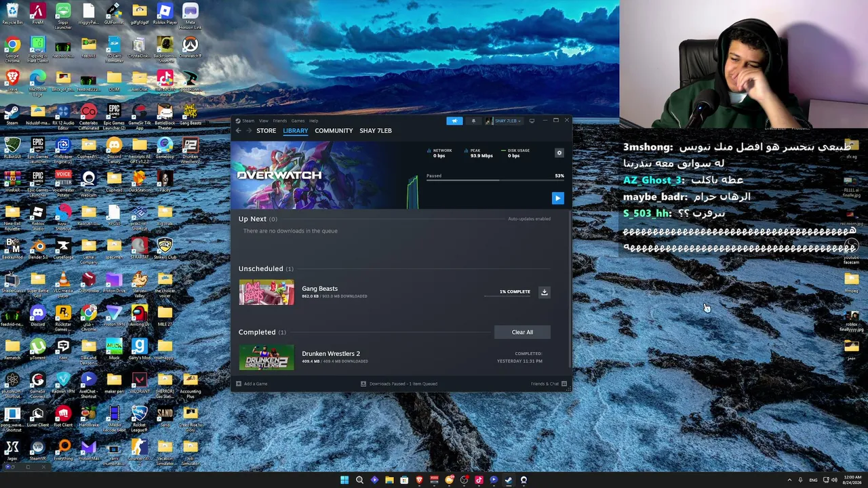Switch to the COMMUNITY tab
Viewport: 868px width, 488px height.
(x=334, y=131)
